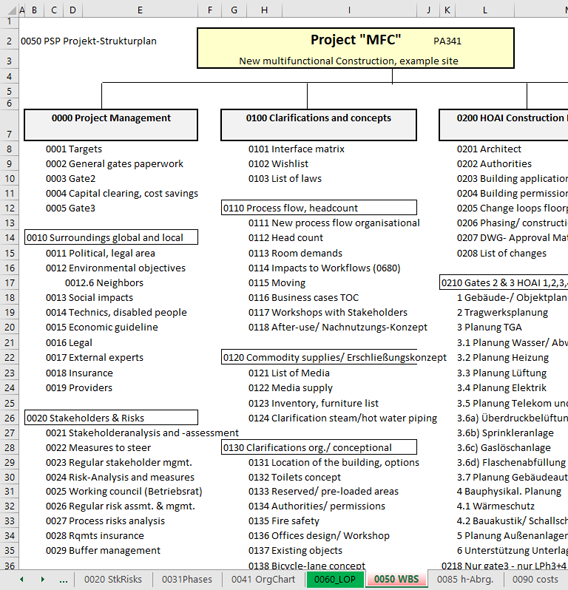Select 0010 Surroundings global and local box
This screenshot has width=568, height=590.
pyautogui.click(x=111, y=237)
